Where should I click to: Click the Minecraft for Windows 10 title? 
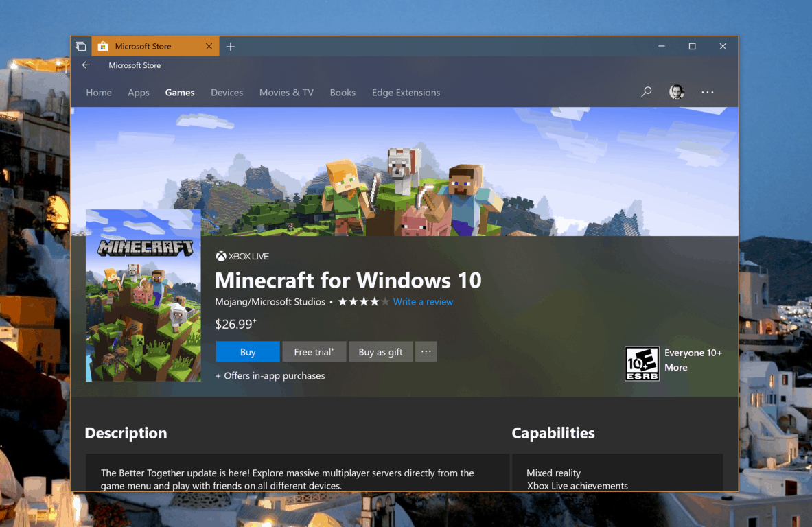(348, 280)
